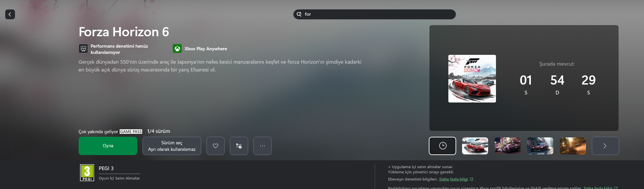Viewport: 644px width, 189px height.
Task: Click the Xbox Play Anywhere logo icon
Action: [177, 49]
